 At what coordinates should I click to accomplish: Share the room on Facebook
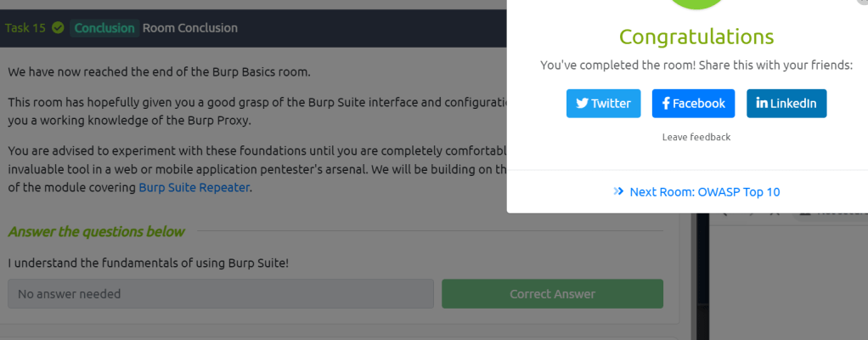(693, 104)
